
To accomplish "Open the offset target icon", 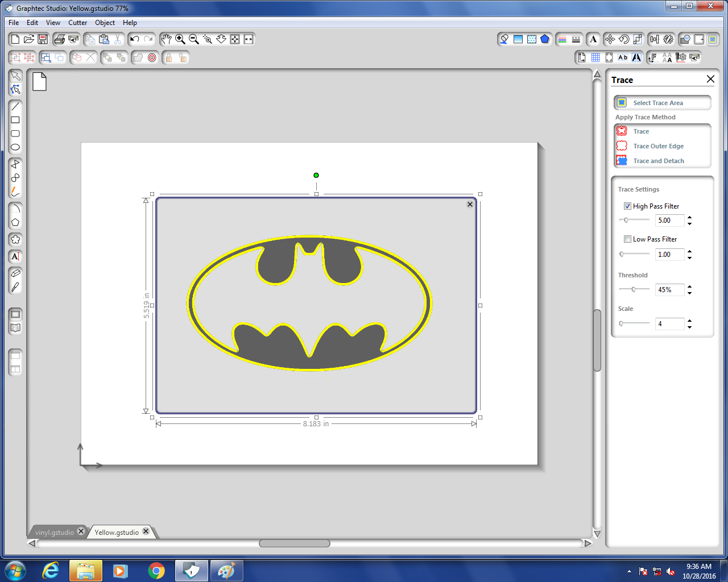I will point(152,57).
